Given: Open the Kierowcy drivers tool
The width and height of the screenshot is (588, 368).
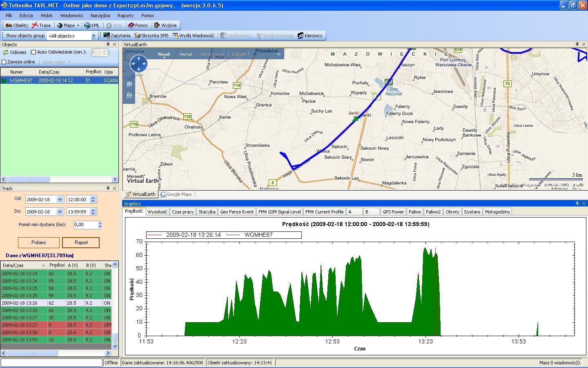Looking at the screenshot, I should click(x=310, y=36).
